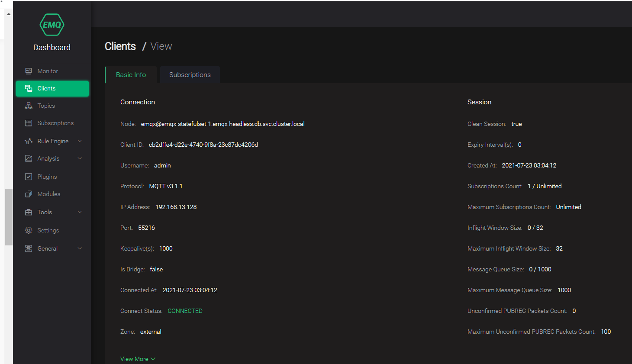Image resolution: width=632 pixels, height=364 pixels.
Task: Open Topics via its hierarchy icon
Action: tap(29, 106)
